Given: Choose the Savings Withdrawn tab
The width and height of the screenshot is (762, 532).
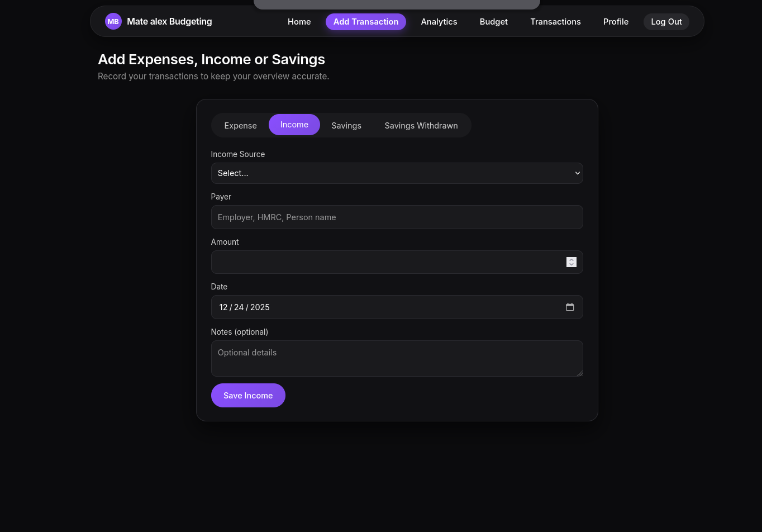Looking at the screenshot, I should (421, 125).
